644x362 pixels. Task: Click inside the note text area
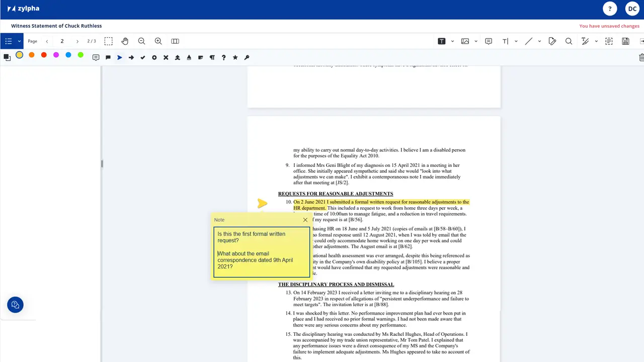coord(262,252)
